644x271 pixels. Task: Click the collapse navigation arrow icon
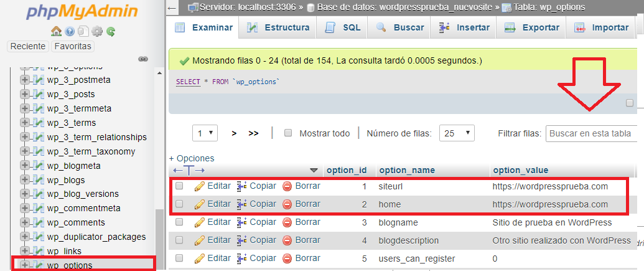tap(172, 8)
